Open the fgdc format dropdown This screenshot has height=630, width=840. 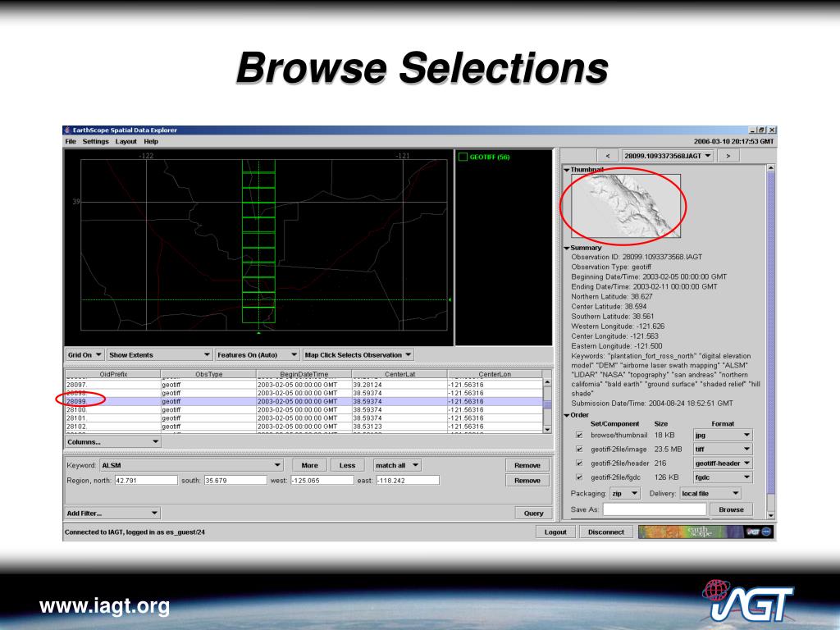pyautogui.click(x=723, y=477)
